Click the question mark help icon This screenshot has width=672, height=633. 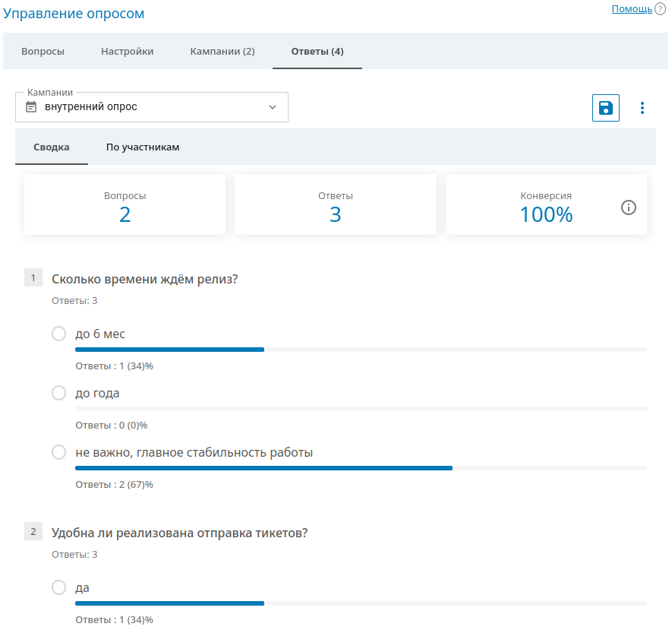click(660, 9)
